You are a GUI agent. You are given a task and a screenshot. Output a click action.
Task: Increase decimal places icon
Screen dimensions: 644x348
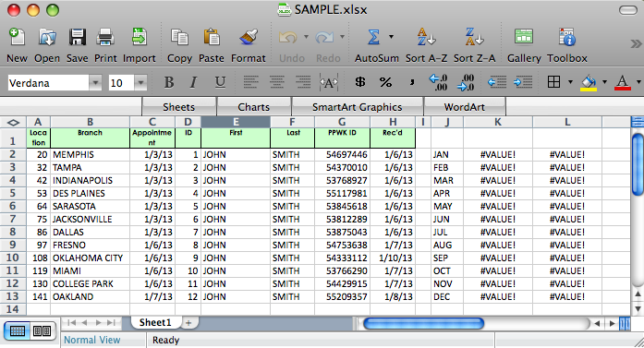(x=438, y=82)
